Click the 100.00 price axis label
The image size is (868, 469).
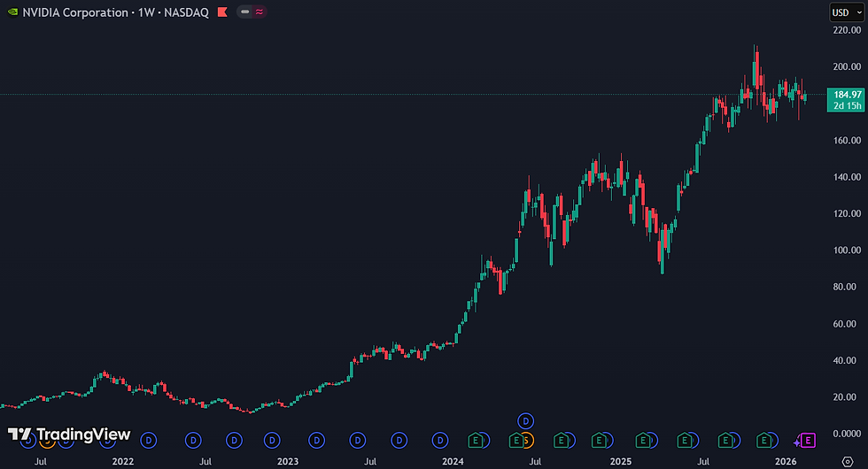coord(847,250)
